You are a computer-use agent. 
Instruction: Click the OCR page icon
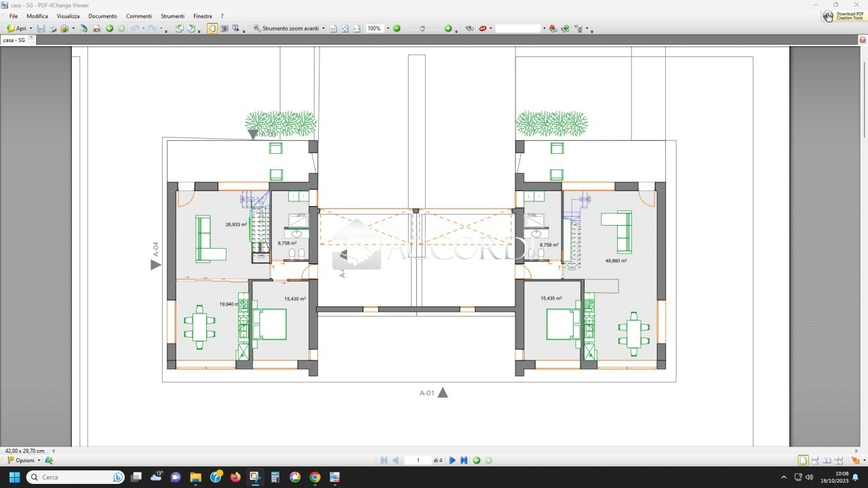pyautogui.click(x=97, y=28)
